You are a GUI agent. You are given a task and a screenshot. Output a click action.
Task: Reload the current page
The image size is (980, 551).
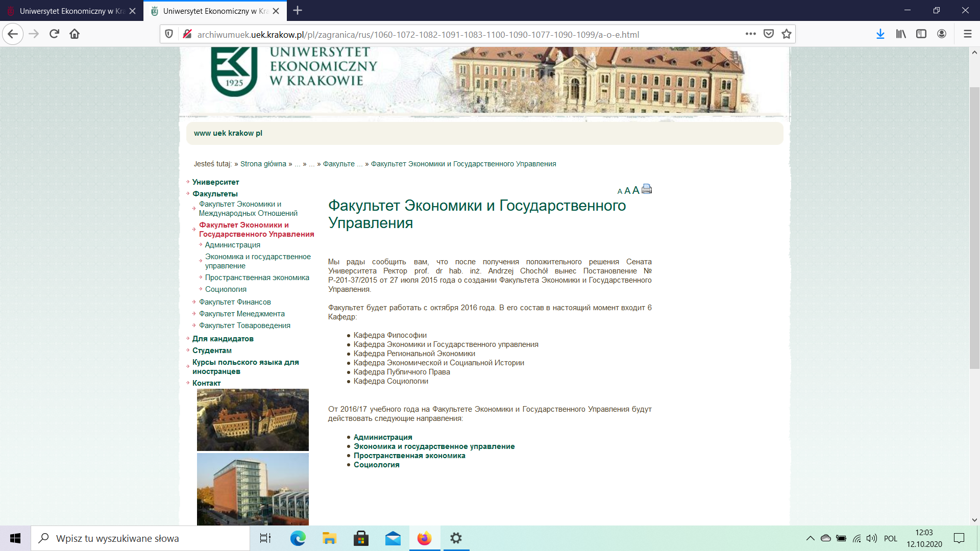pyautogui.click(x=54, y=34)
